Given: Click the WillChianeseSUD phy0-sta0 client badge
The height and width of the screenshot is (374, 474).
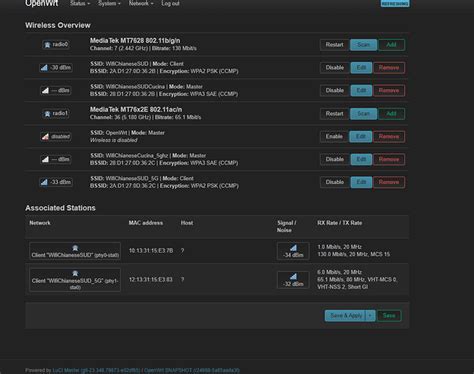Looking at the screenshot, I should [x=75, y=251].
